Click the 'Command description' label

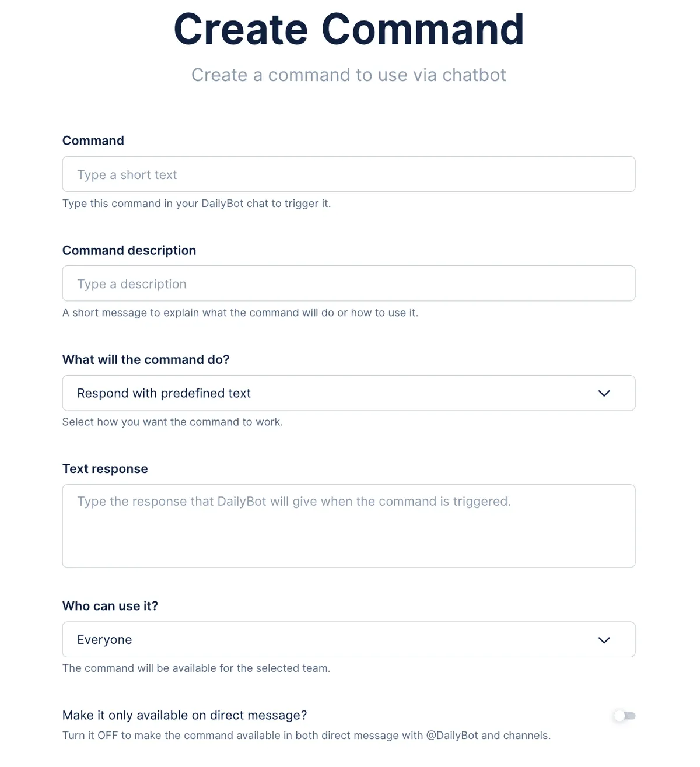click(x=129, y=250)
